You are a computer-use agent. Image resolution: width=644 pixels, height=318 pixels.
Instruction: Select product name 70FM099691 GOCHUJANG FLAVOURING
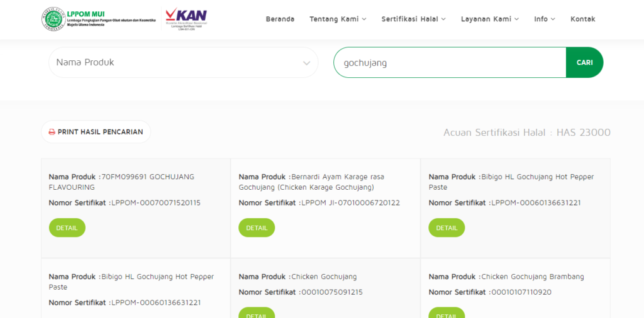point(121,182)
